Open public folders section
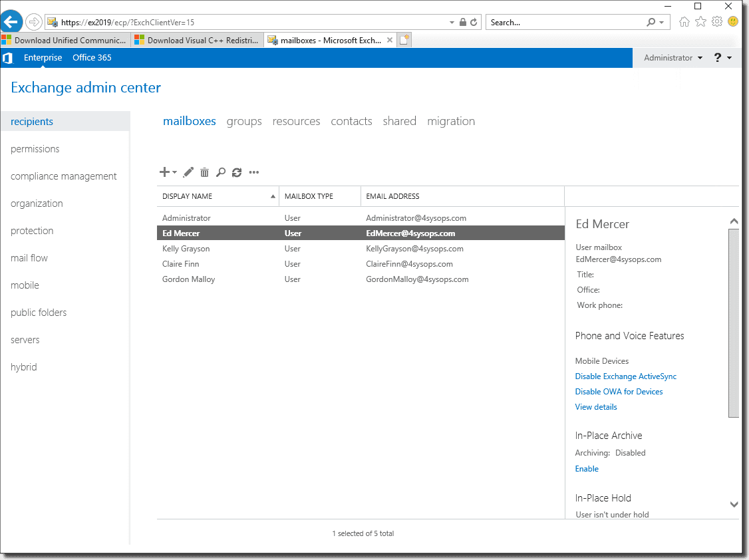The height and width of the screenshot is (560, 749). pyautogui.click(x=39, y=312)
